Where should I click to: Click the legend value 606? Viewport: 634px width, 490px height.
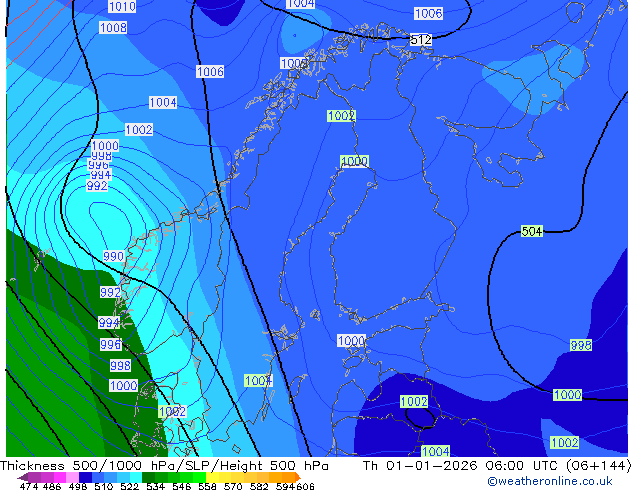305,486
